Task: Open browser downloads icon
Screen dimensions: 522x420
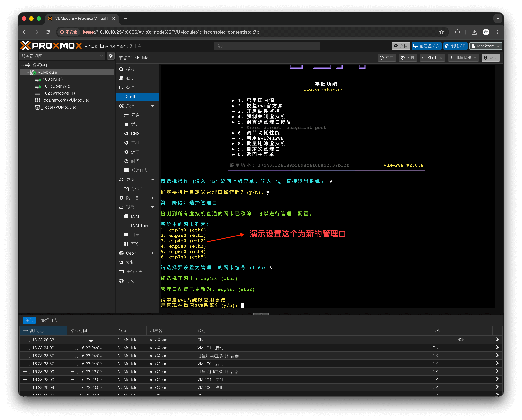Action: click(x=474, y=32)
